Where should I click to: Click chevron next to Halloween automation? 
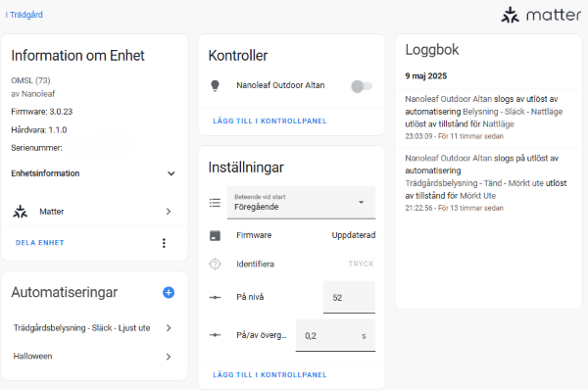(169, 357)
